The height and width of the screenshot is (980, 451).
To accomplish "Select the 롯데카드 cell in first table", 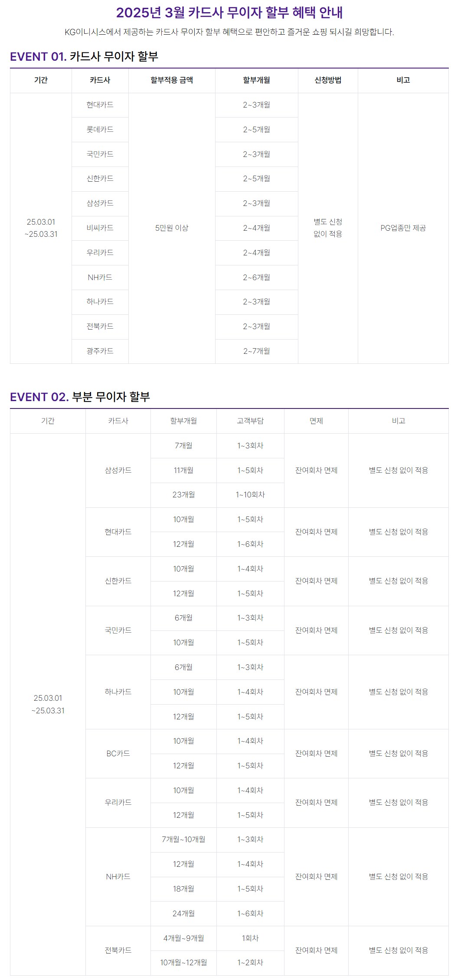I will click(x=100, y=129).
